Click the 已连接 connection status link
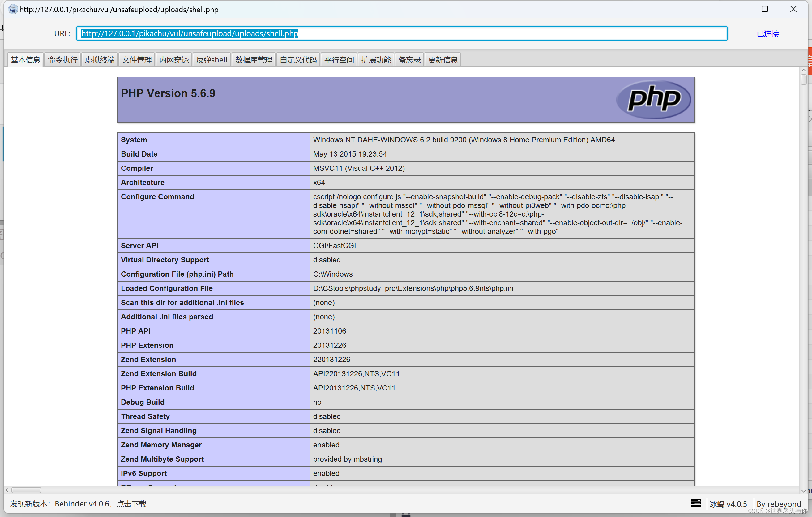This screenshot has width=812, height=517. (x=768, y=33)
